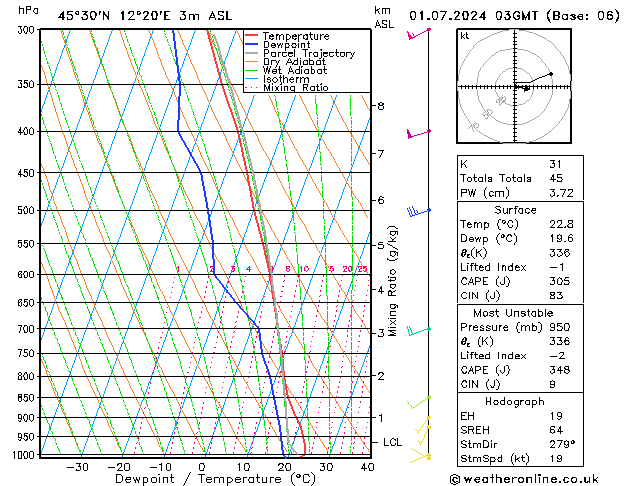Click the '-30' temperature axis tick
Image resolution: width=629 pixels, height=486 pixels.
pyautogui.click(x=77, y=467)
